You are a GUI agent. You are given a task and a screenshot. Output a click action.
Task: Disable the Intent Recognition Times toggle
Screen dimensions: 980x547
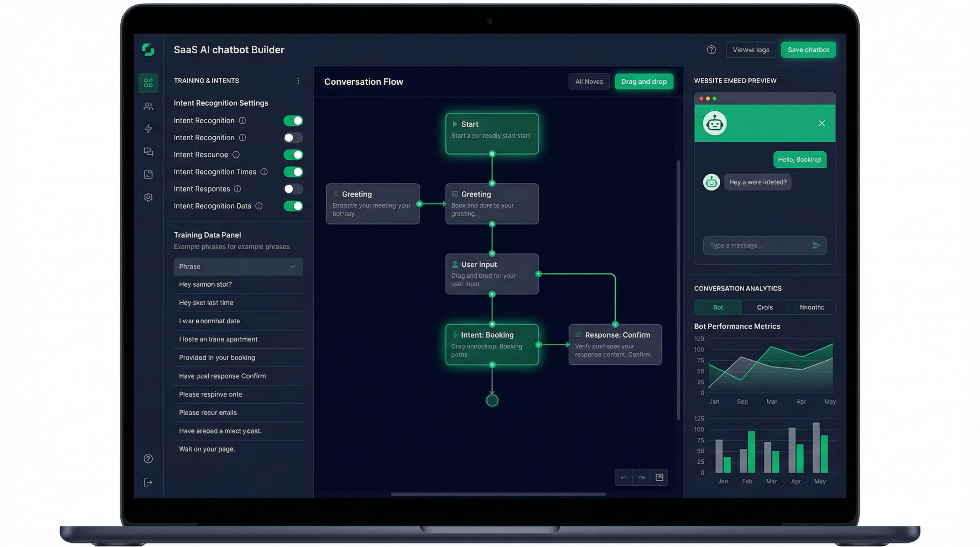[x=293, y=172]
